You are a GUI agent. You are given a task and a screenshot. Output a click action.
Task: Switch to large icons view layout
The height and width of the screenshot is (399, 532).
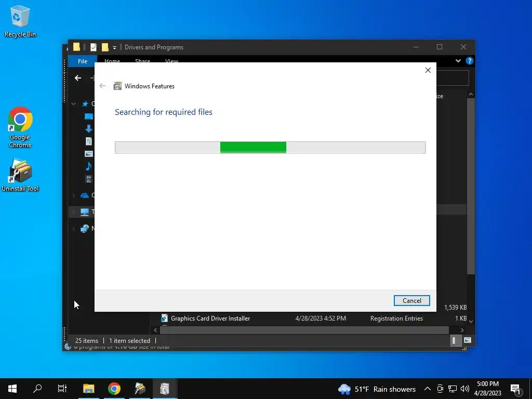[468, 340]
